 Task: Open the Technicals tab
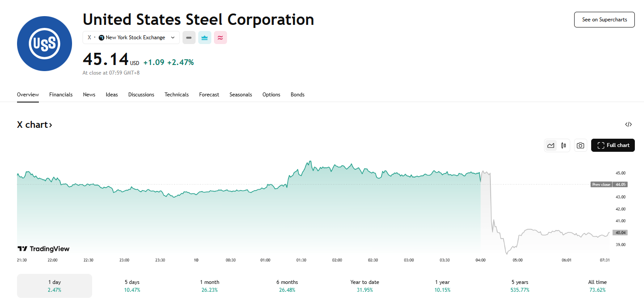click(176, 95)
